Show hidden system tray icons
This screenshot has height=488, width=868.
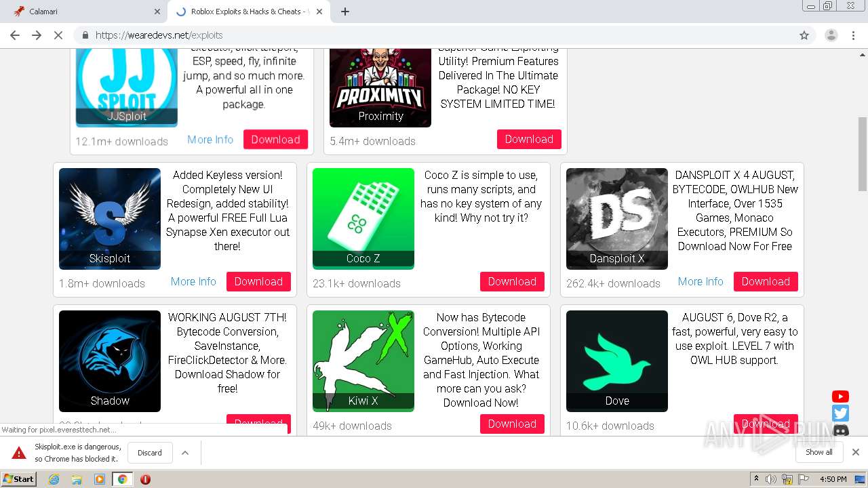point(756,479)
